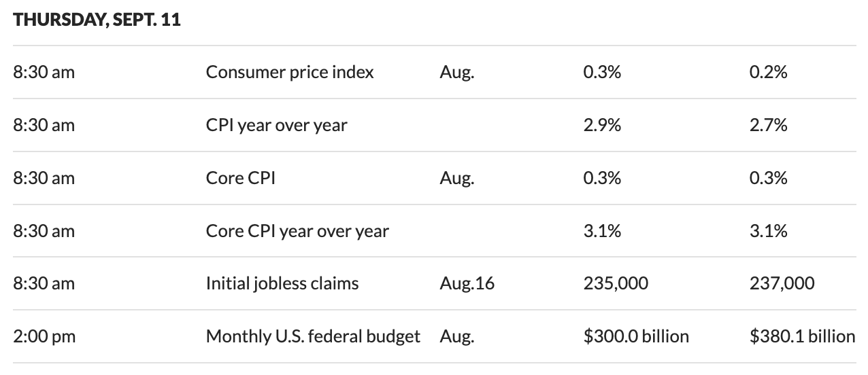Click the Aug. period for Consumer price index

(456, 72)
